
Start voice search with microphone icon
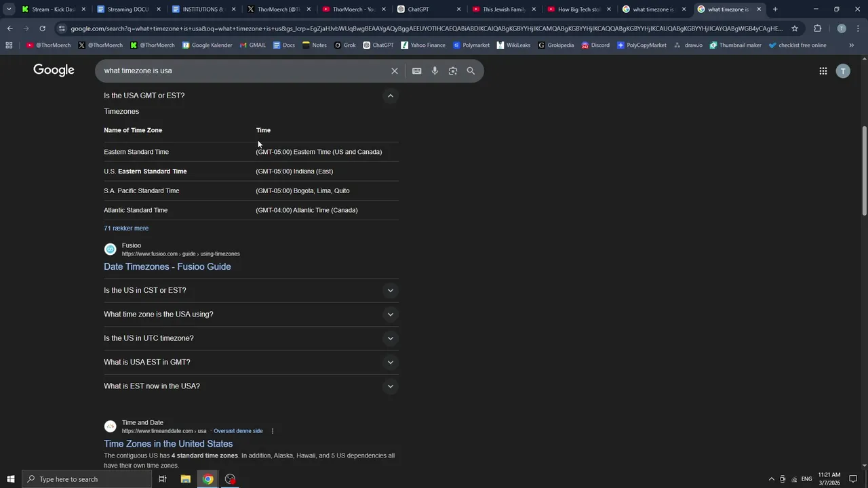coord(435,70)
